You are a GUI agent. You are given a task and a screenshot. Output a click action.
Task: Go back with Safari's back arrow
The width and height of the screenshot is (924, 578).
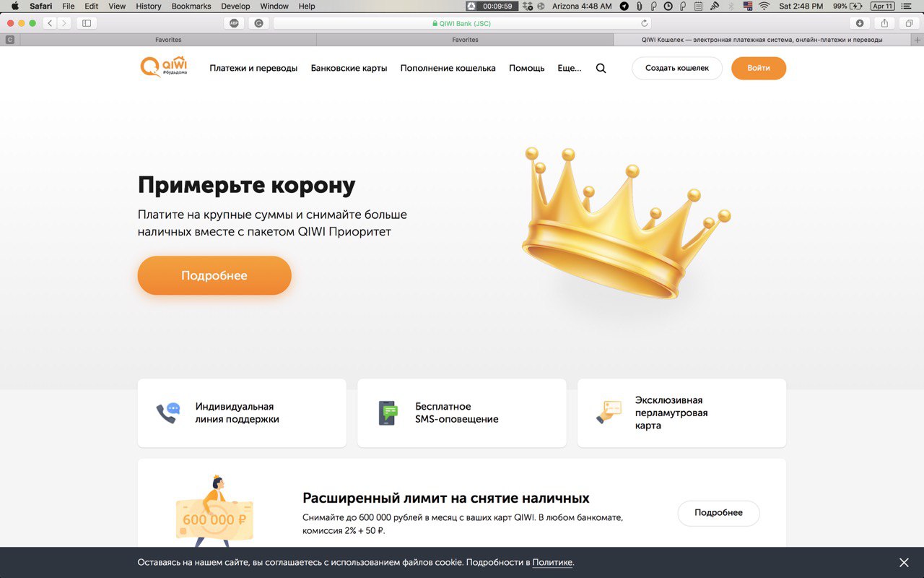(x=50, y=23)
